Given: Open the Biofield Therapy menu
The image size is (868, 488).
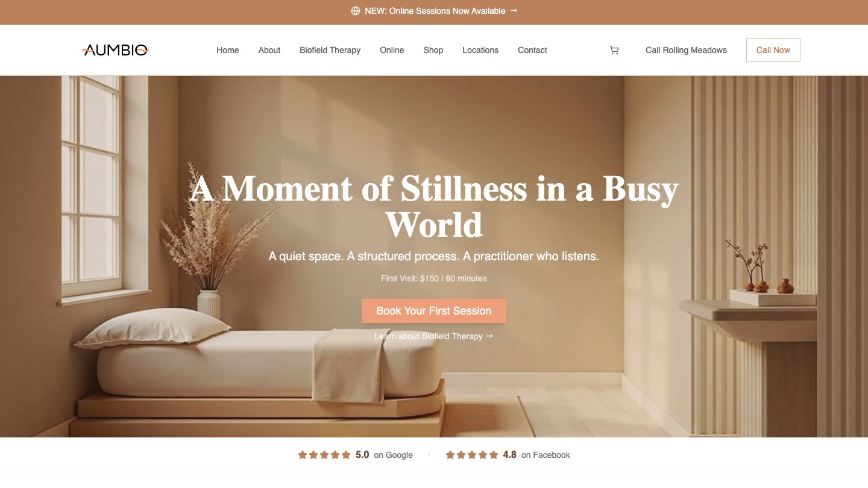Looking at the screenshot, I should pos(330,50).
